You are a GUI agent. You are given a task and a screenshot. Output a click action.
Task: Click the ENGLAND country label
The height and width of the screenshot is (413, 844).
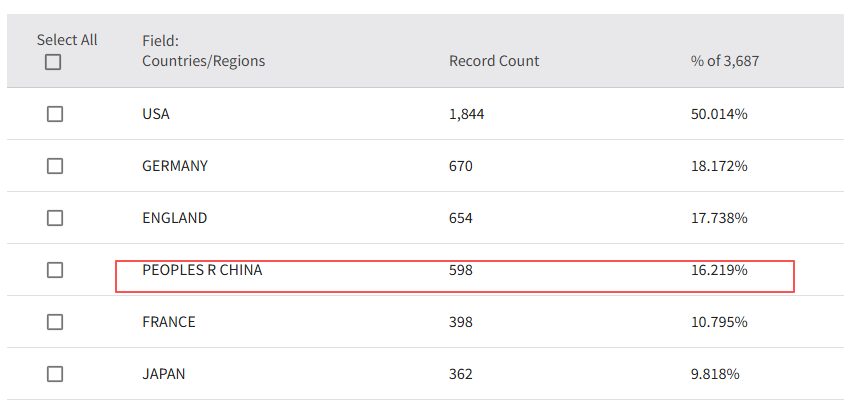pos(175,218)
